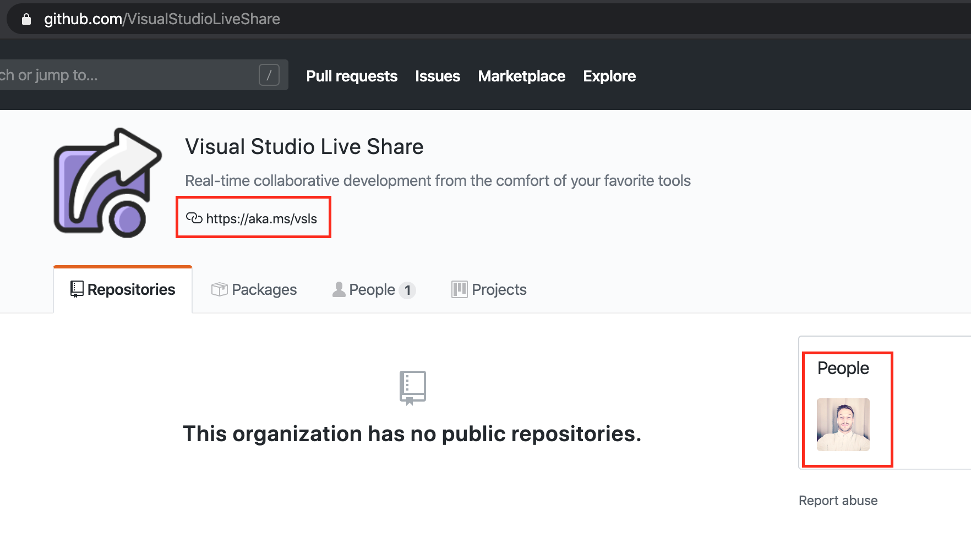Click the Visual Studio Live Share logo

coord(108,183)
